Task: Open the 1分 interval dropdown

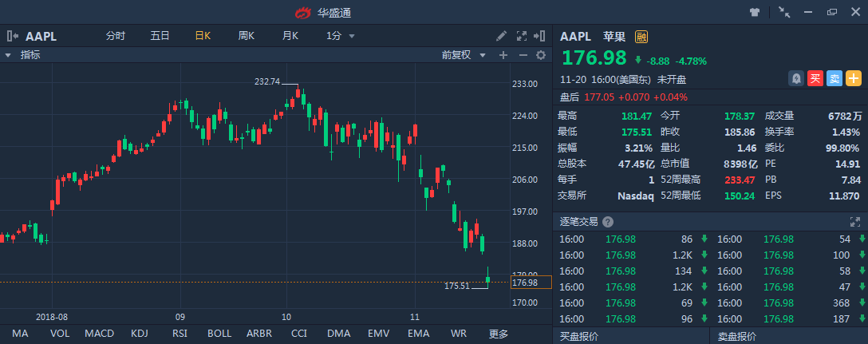Action: (x=341, y=36)
